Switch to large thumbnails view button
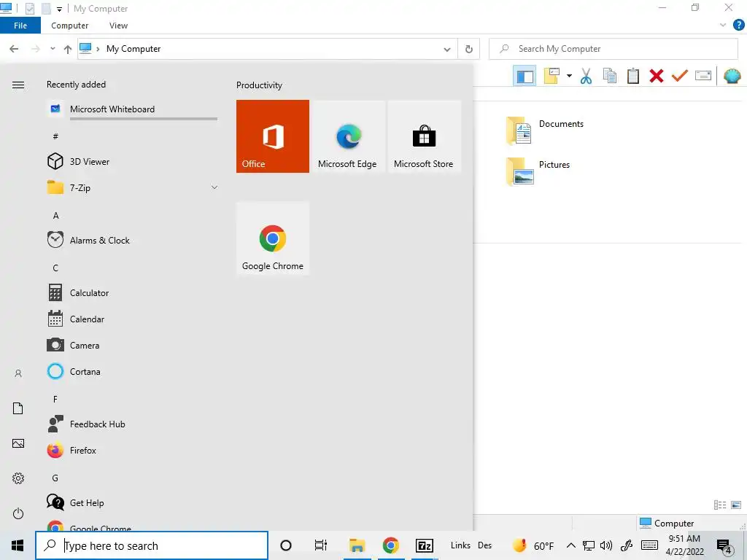The image size is (747, 560). click(736, 505)
